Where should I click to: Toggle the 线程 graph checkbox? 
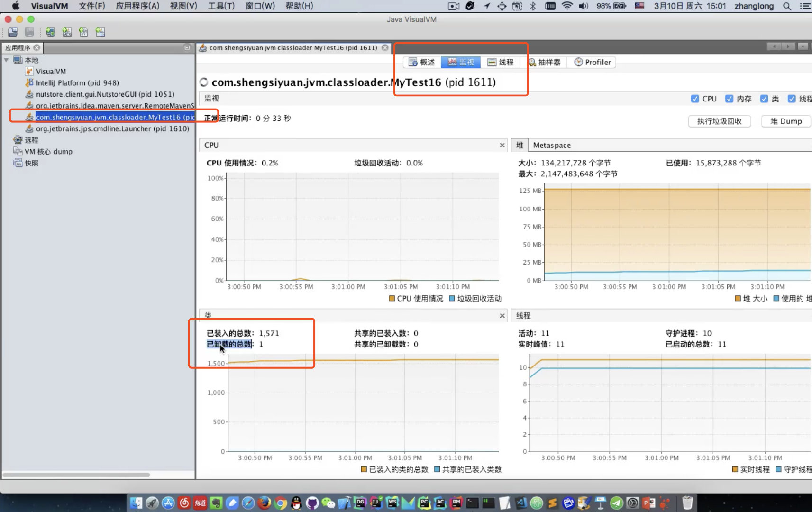click(x=792, y=99)
